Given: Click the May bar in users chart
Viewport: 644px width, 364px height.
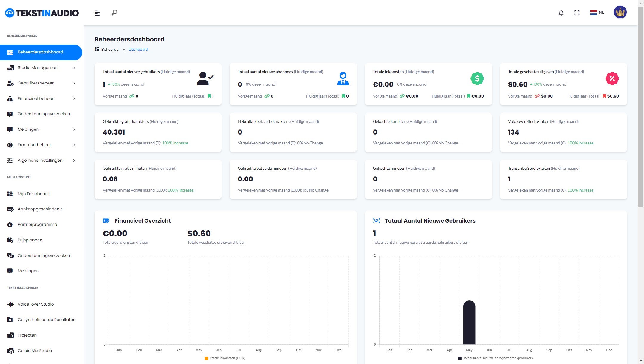Looking at the screenshot, I should coord(469,323).
